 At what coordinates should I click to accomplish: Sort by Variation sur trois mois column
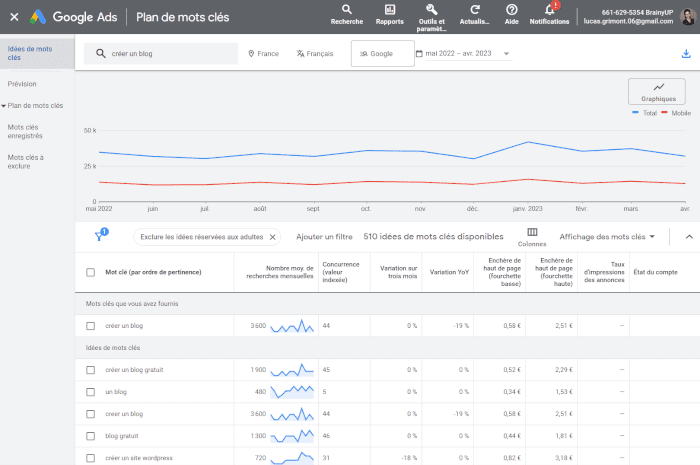click(398, 272)
